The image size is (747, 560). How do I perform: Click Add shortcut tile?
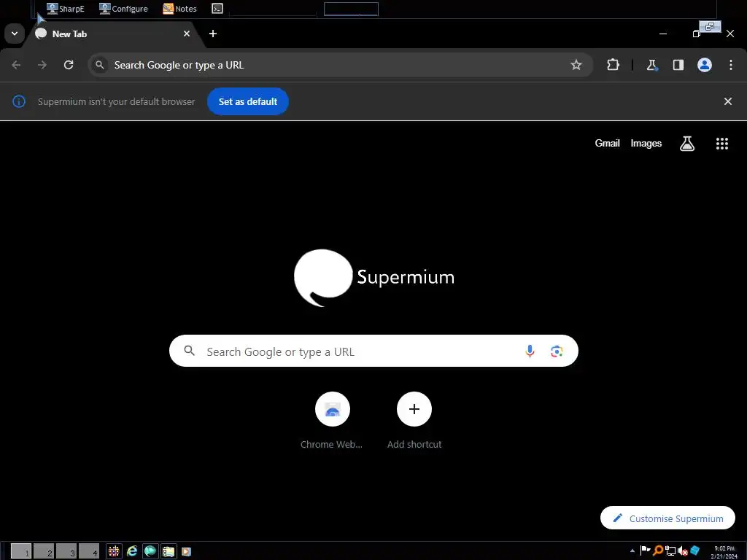pos(414,421)
